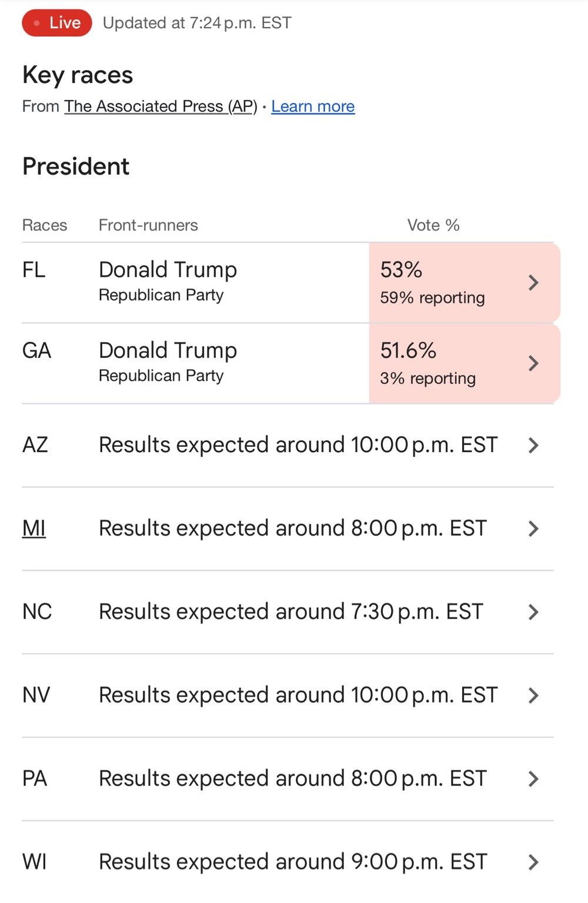
Task: Expand the FL race chevron arrow
Action: (x=533, y=283)
